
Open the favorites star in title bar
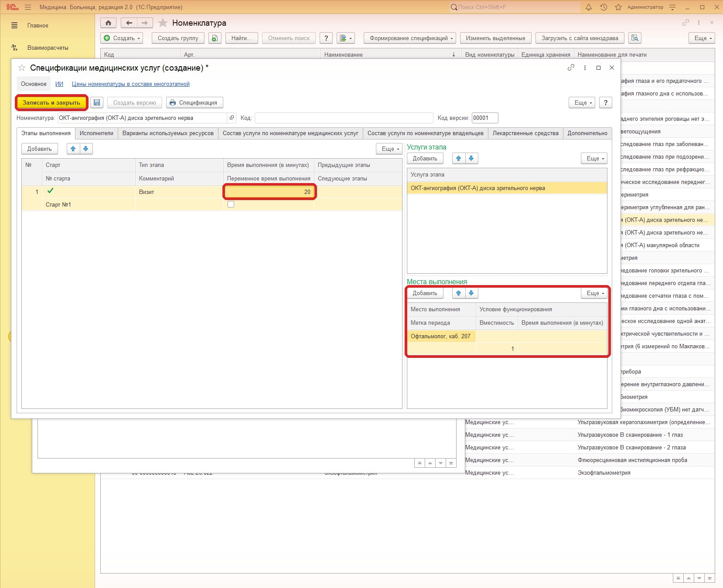pyautogui.click(x=618, y=7)
